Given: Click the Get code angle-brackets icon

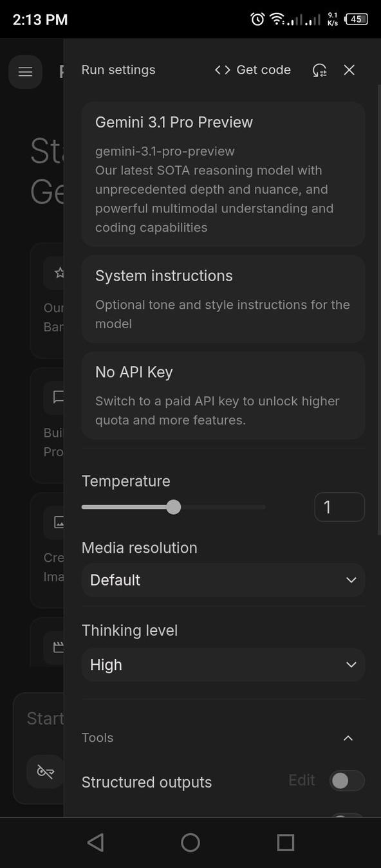Looking at the screenshot, I should coord(221,69).
